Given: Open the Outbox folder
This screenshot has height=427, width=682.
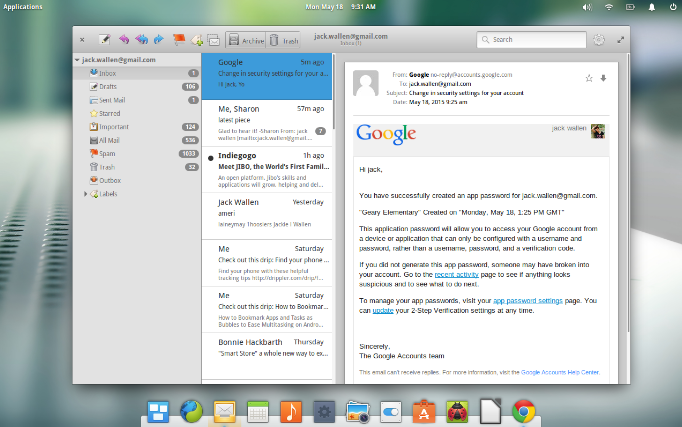Looking at the screenshot, I should pos(137,180).
